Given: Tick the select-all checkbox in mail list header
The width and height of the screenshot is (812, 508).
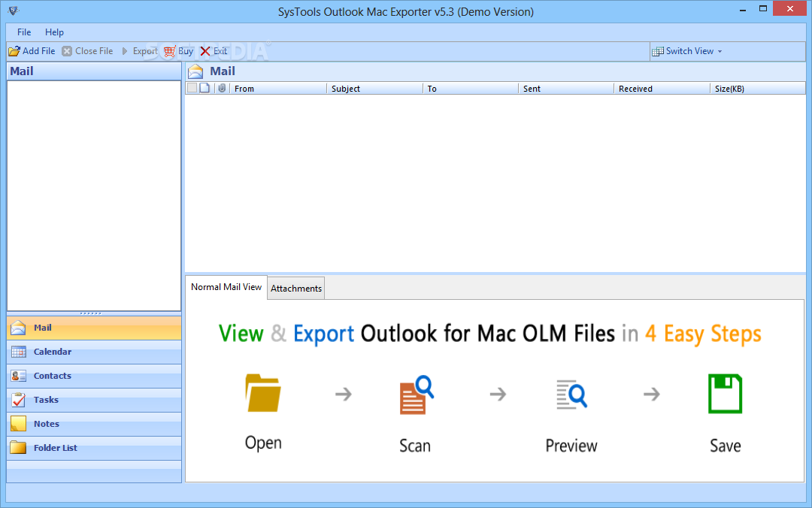Looking at the screenshot, I should point(192,88).
